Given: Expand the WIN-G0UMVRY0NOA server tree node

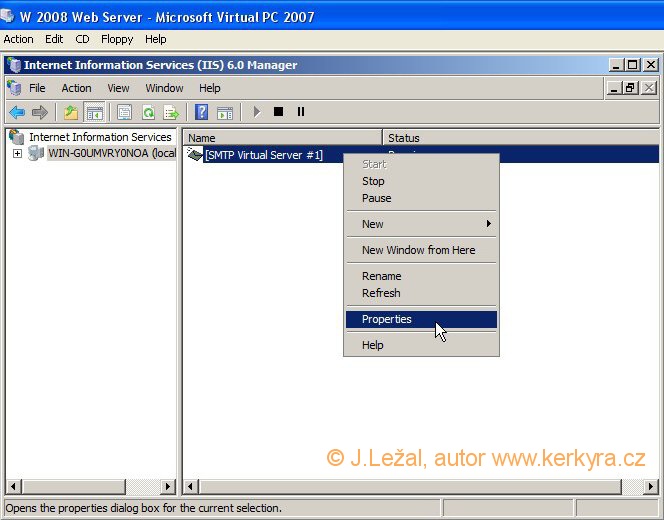Looking at the screenshot, I should [17, 154].
